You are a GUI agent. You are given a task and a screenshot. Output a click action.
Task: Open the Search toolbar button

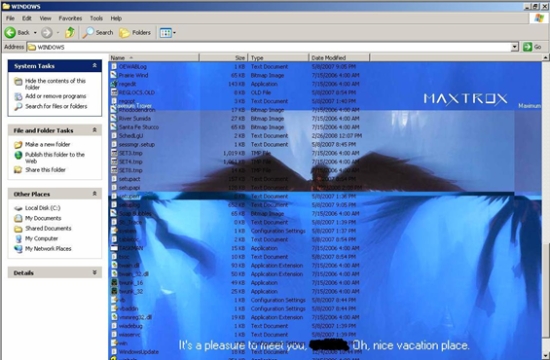(x=98, y=33)
